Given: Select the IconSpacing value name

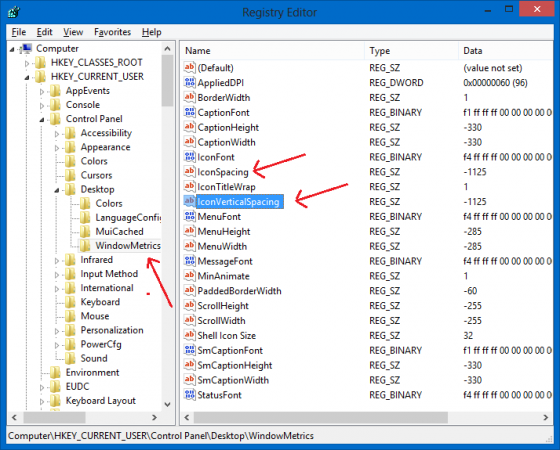Looking at the screenshot, I should click(222, 172).
